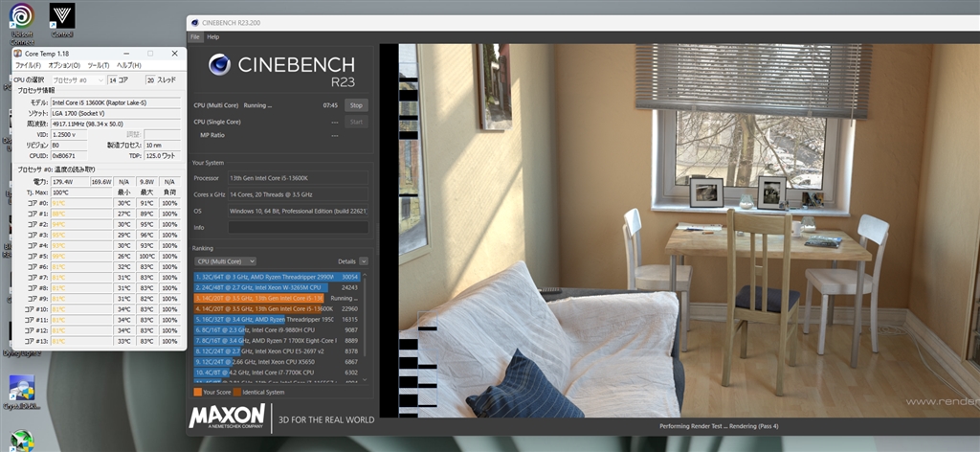Open the Ubisoft Connect desktop shortcut
Screen dimensions: 980x452
(x=22, y=23)
